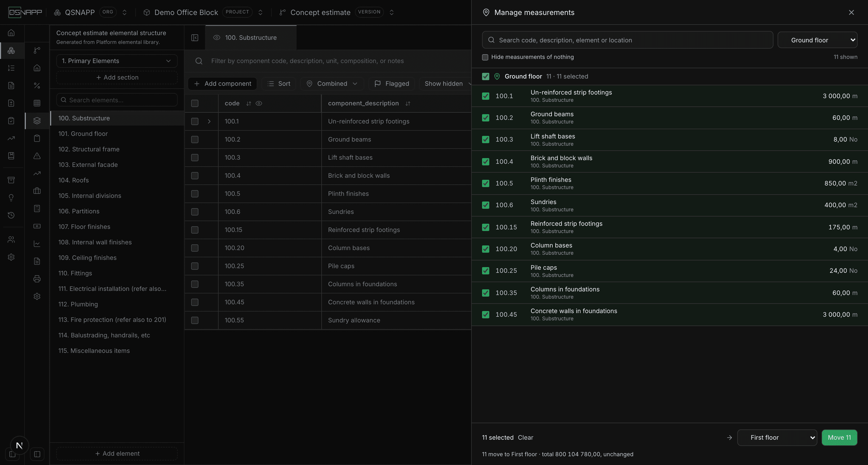The height and width of the screenshot is (465, 868).
Task: Click Clear selection link
Action: 525,437
